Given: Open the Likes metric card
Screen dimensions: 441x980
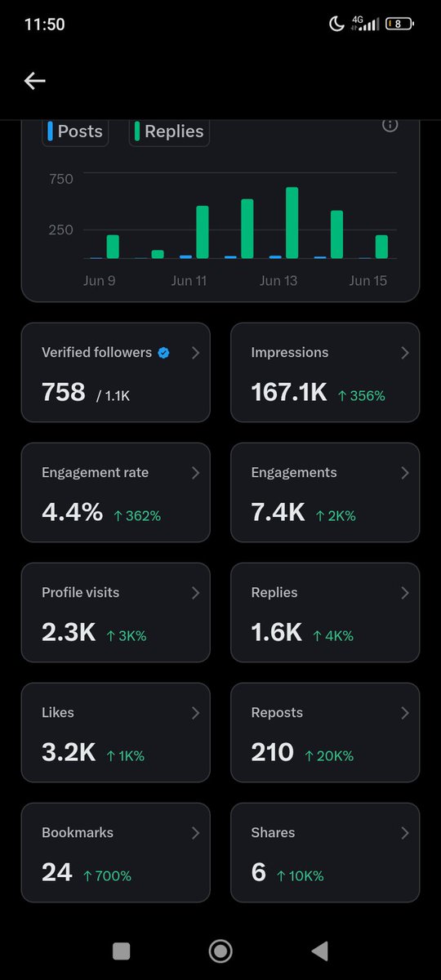Looking at the screenshot, I should pos(116,733).
